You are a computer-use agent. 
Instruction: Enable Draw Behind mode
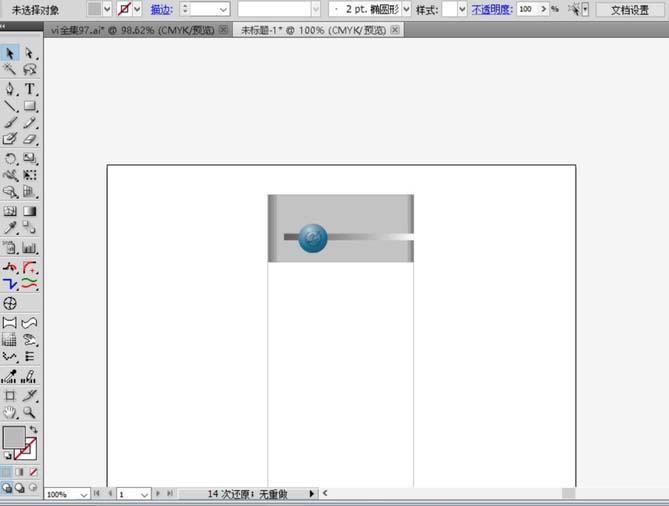20,488
